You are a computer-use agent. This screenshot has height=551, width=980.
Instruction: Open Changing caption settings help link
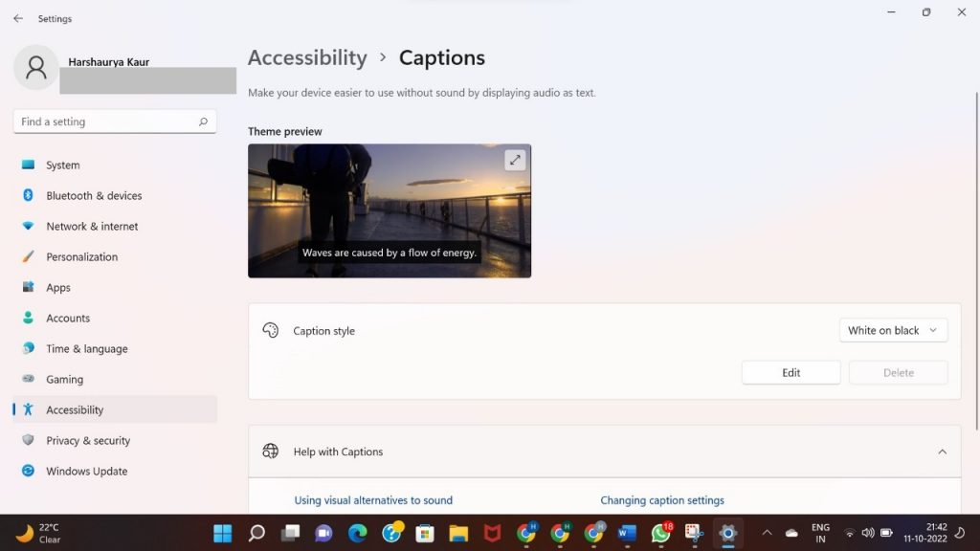pos(662,500)
